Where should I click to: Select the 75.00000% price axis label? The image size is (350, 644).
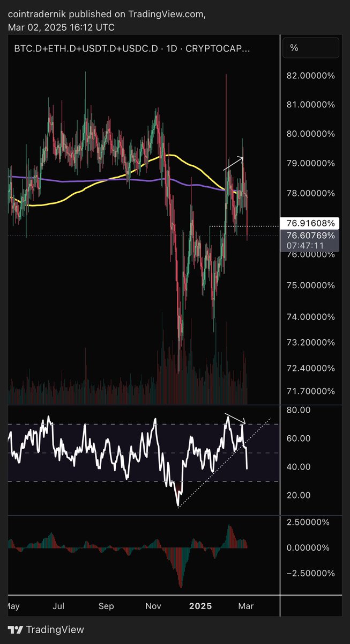point(311,285)
